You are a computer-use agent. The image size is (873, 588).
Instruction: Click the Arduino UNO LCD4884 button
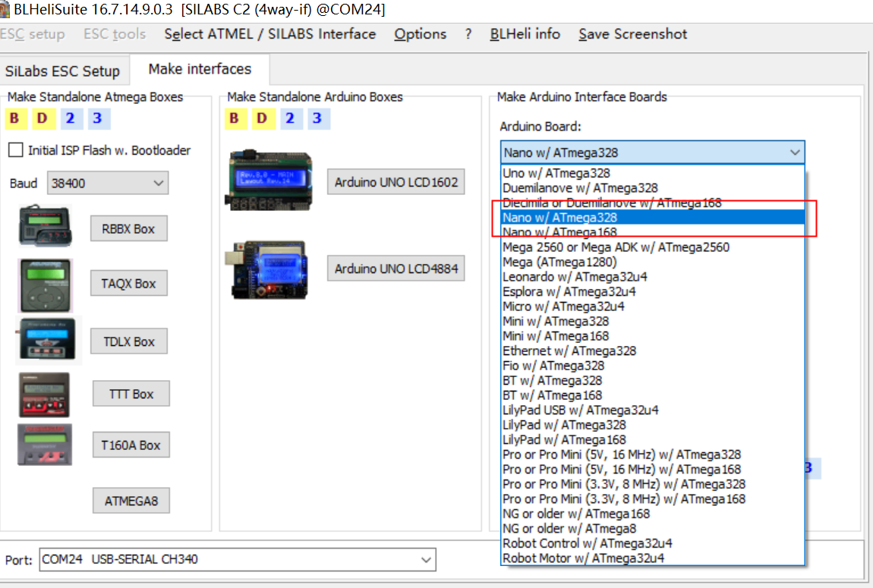point(396,269)
